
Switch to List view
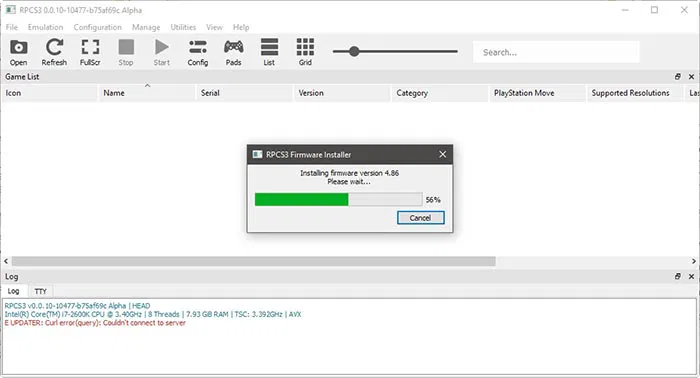click(x=269, y=52)
